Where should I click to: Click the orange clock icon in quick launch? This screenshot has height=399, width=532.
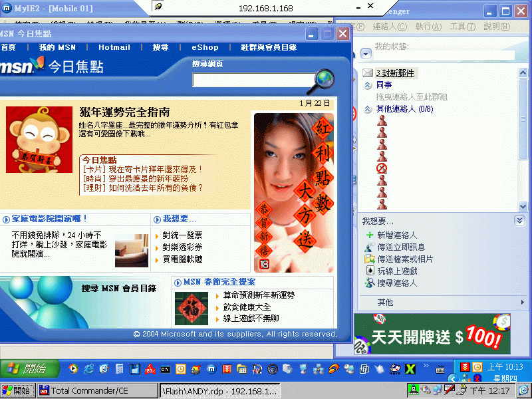pos(181,369)
